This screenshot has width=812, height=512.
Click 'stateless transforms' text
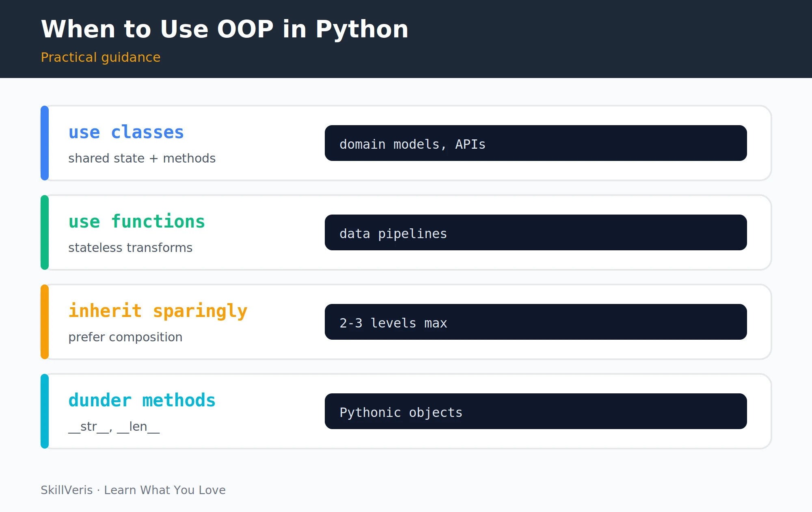[x=130, y=247]
